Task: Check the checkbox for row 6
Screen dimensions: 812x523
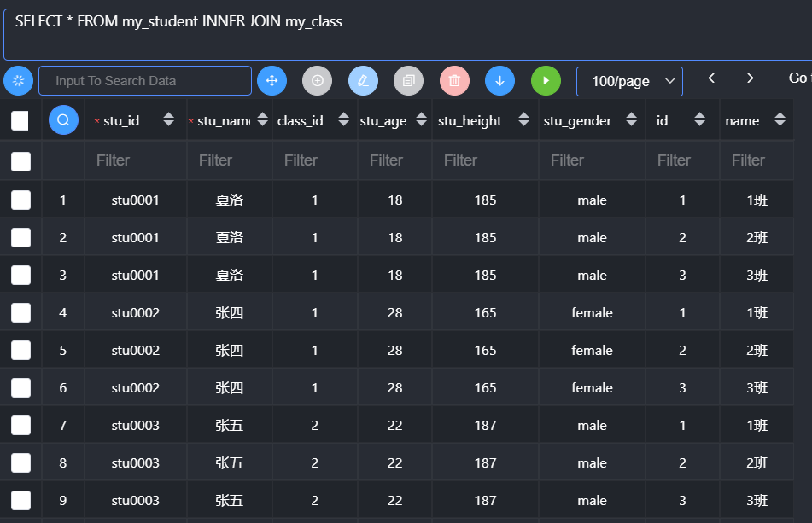Action: click(20, 387)
